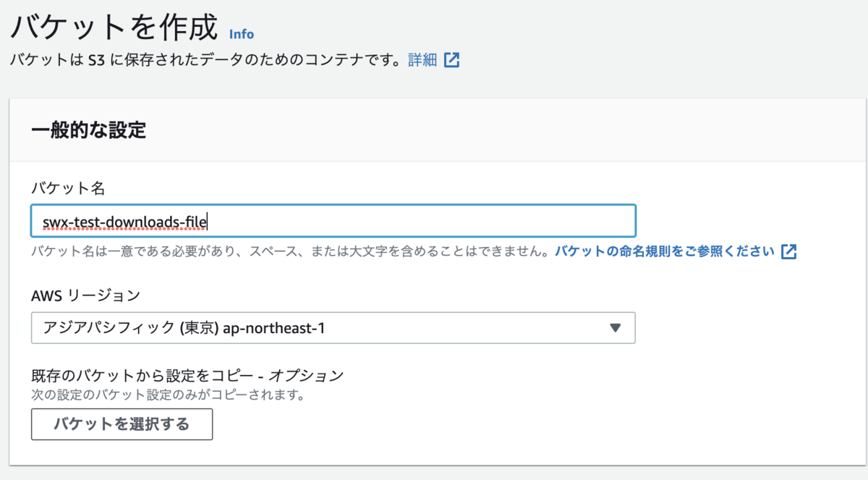Open the 詳細 details link
868x480 pixels.
tap(422, 60)
